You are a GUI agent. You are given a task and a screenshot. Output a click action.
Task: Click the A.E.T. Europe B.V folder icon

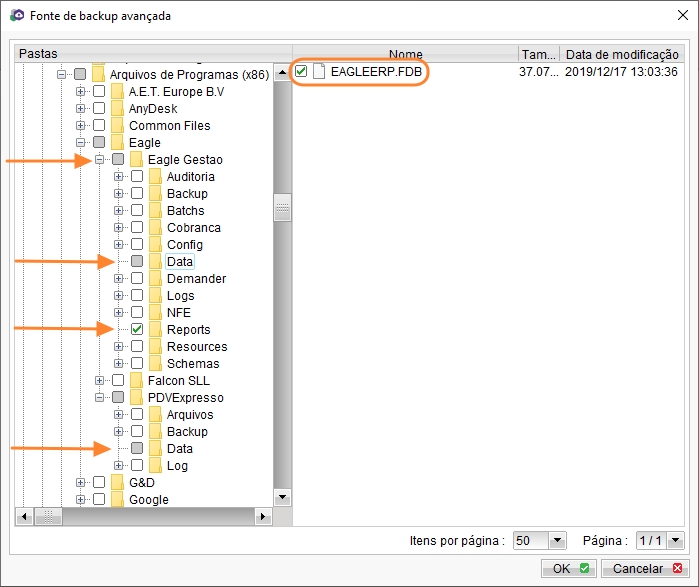coord(117,91)
